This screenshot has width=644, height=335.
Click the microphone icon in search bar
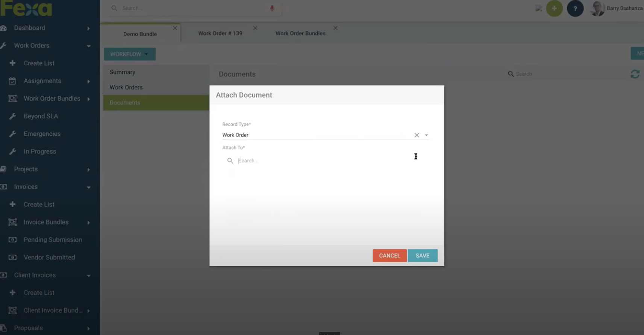pyautogui.click(x=272, y=8)
